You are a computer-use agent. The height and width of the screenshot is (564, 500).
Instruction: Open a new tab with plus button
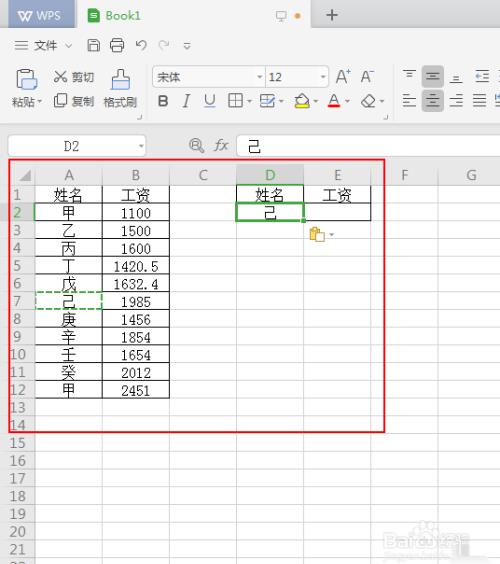point(332,15)
